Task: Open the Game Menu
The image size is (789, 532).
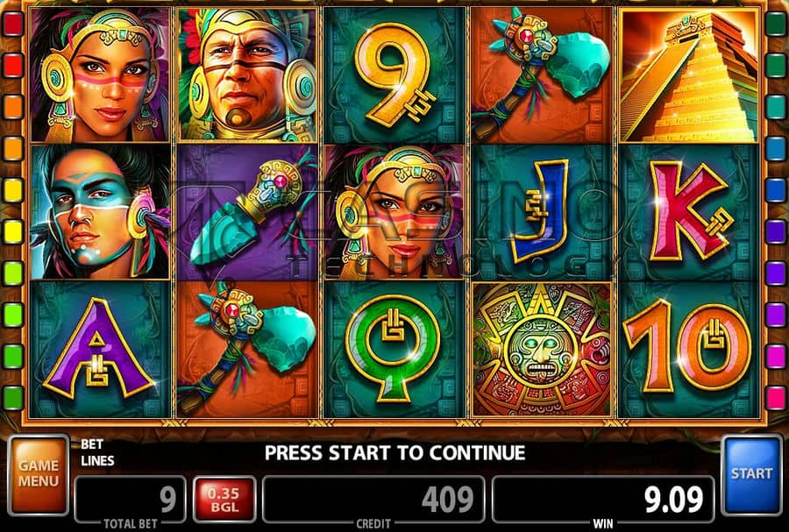Action: [39, 474]
